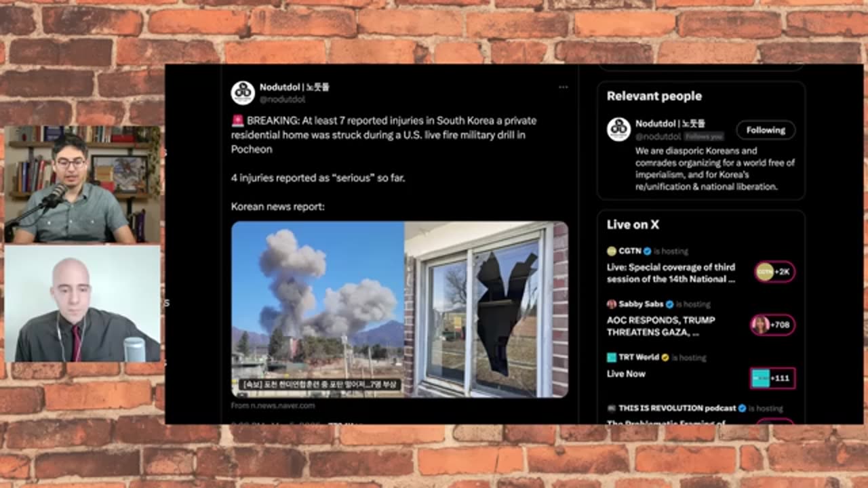Screen dimensions: 868x488
Task: Open the broken window photo in post
Action: [x=486, y=309]
